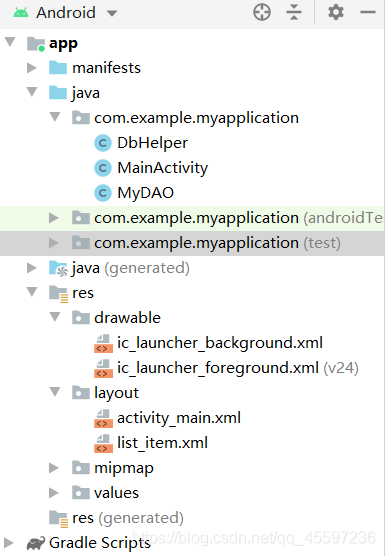
Task: Collapse the java folder arrow
Action: click(x=32, y=92)
